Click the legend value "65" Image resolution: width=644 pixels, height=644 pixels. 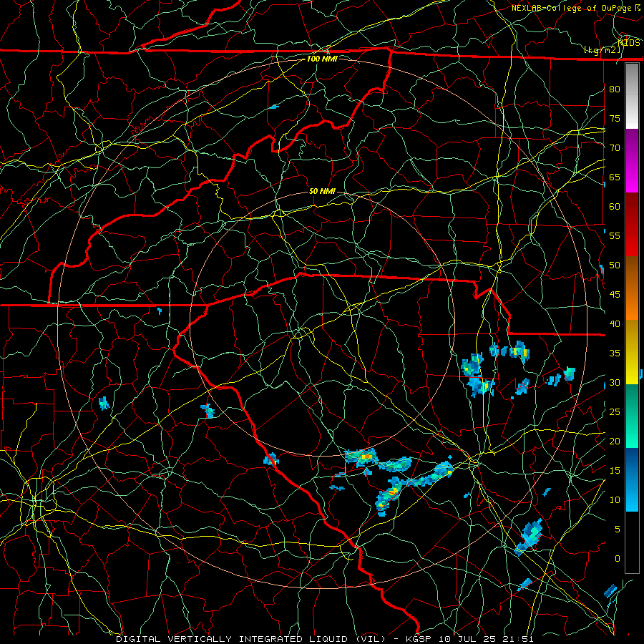pos(615,177)
